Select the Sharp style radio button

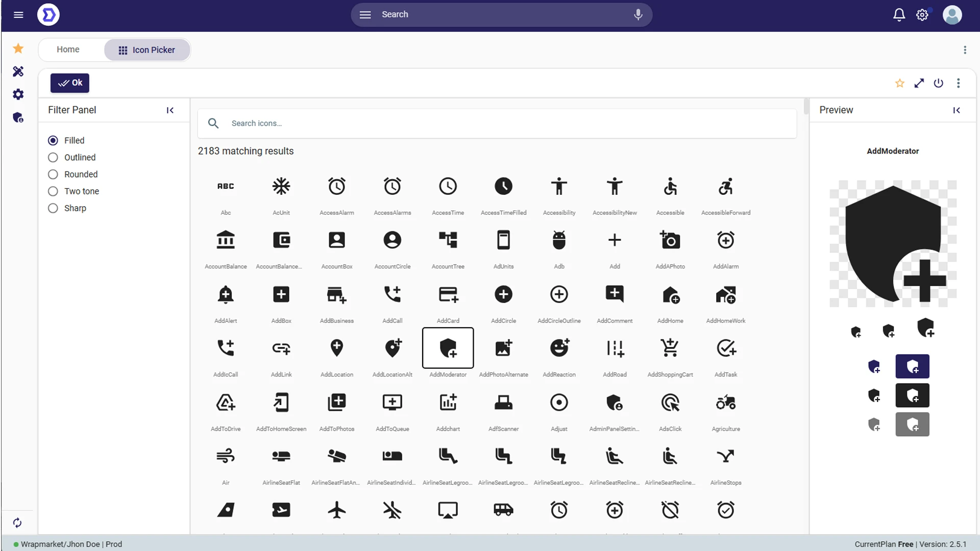[53, 208]
